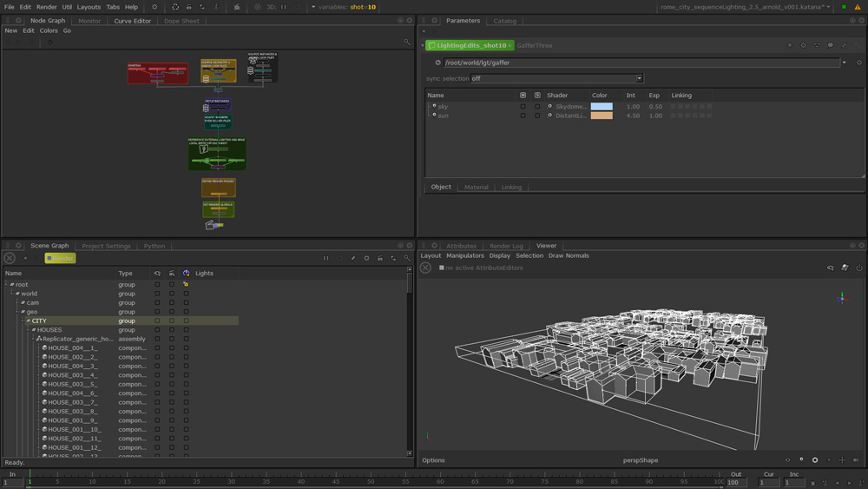Click the wrench icon on LightingEdits_shot10 parameters

pos(844,45)
